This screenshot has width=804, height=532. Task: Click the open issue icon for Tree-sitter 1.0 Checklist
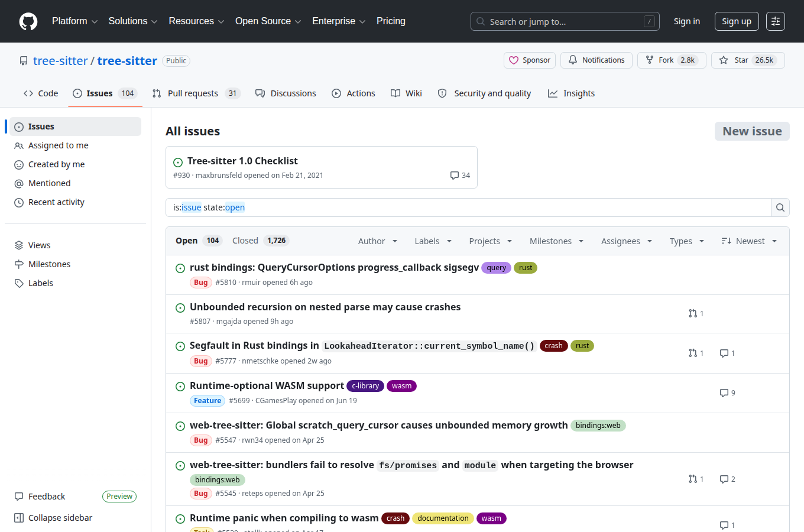pyautogui.click(x=178, y=162)
